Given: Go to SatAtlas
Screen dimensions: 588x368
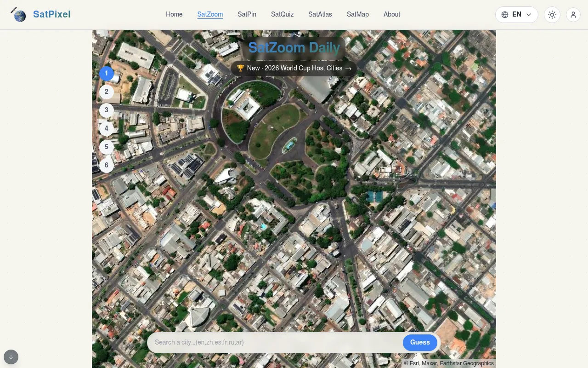Looking at the screenshot, I should click(320, 14).
